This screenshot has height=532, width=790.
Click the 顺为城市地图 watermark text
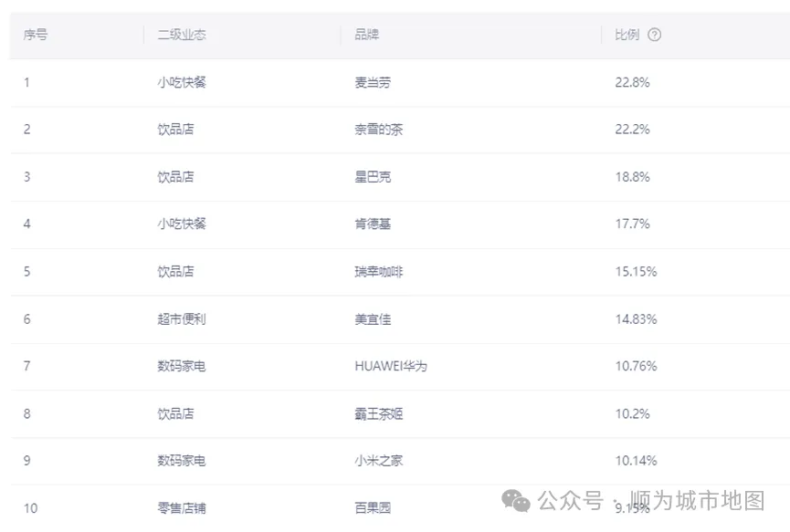[x=697, y=500]
